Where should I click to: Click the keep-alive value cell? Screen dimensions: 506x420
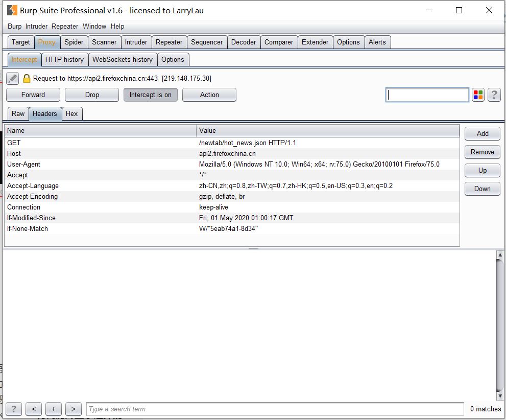[328, 207]
